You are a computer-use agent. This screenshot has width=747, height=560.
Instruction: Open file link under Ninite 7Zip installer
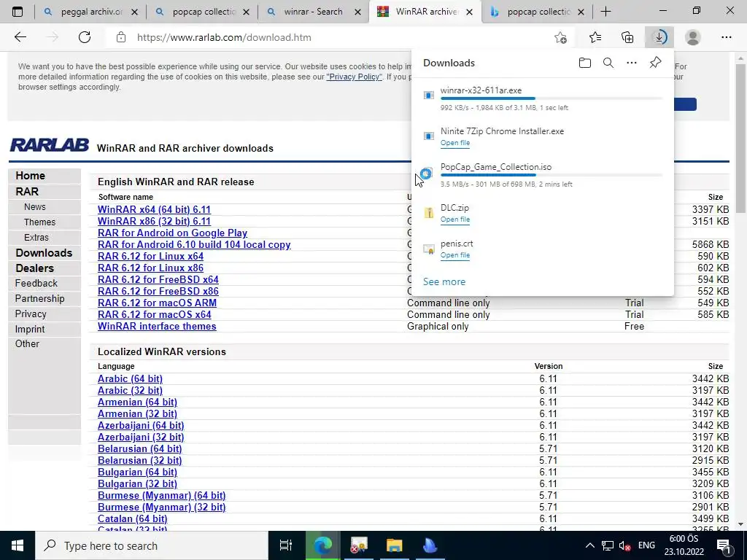click(x=455, y=142)
